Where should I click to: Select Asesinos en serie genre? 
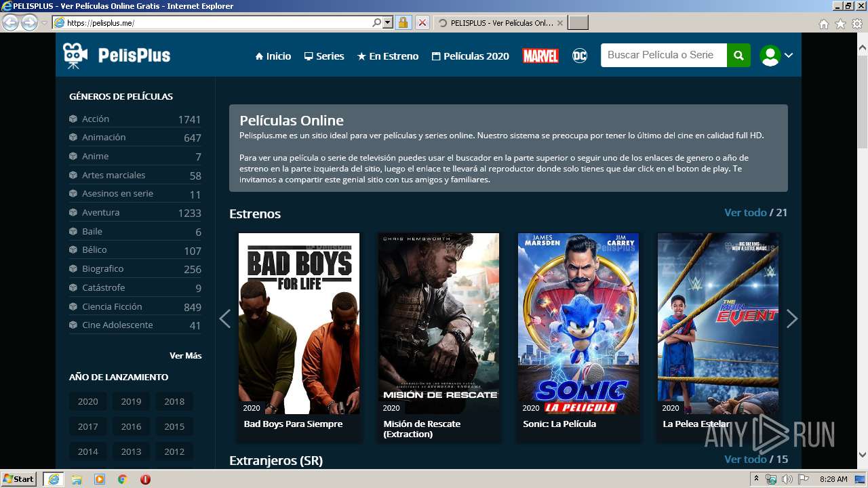pyautogui.click(x=135, y=194)
